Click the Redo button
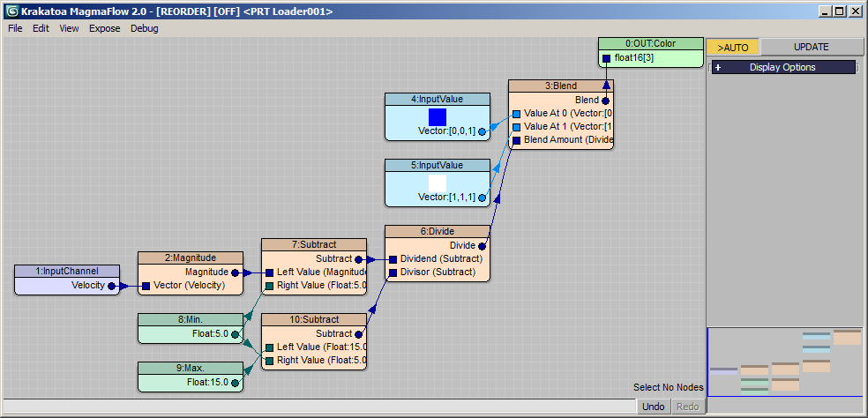The height and width of the screenshot is (418, 868). [x=687, y=407]
